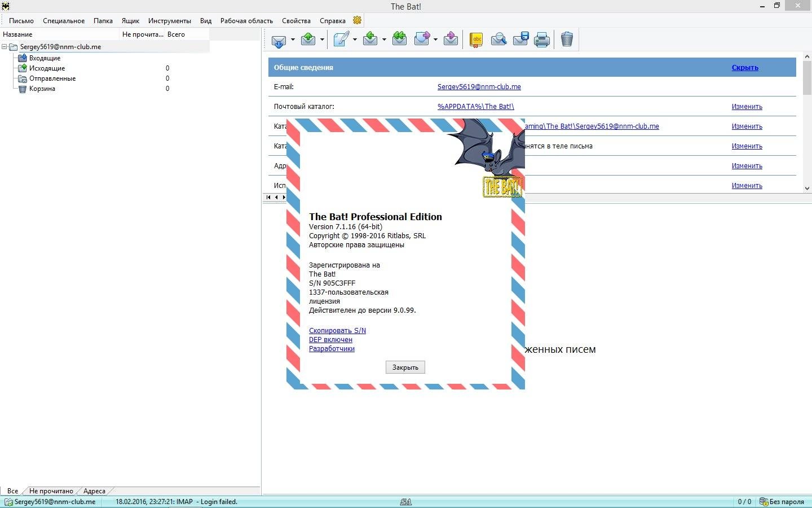
Task: Open the dropdown arrow beside the Forward icon
Action: point(435,40)
